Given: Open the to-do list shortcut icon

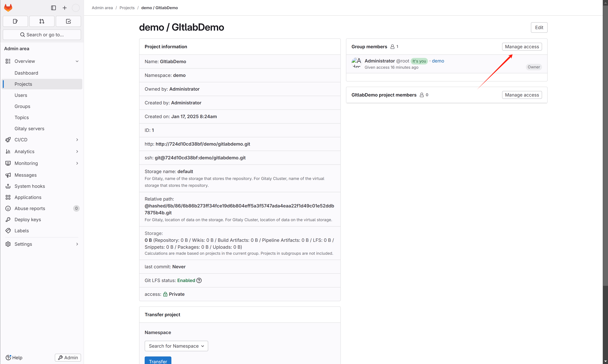Looking at the screenshot, I should [68, 21].
